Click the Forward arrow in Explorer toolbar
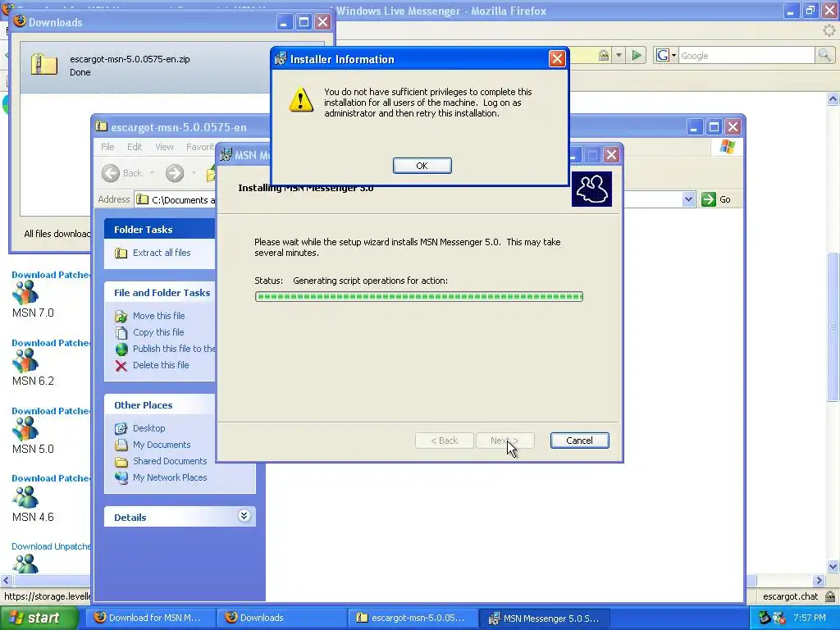 175,173
